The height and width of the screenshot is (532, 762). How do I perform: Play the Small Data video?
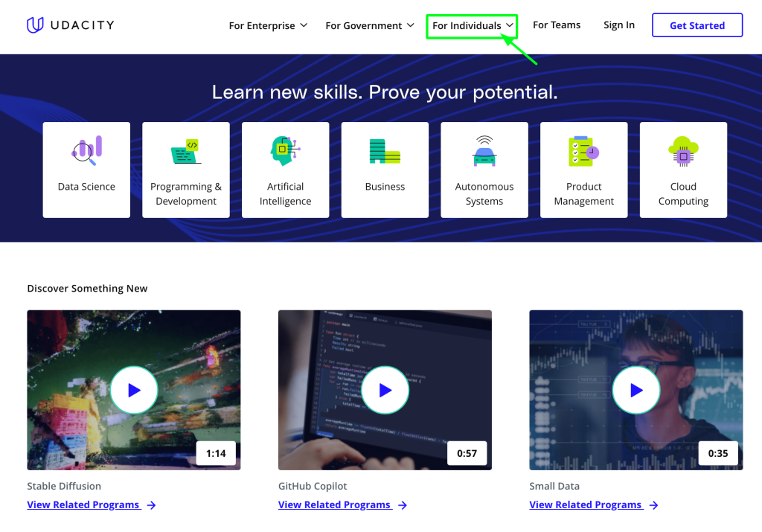(x=636, y=390)
